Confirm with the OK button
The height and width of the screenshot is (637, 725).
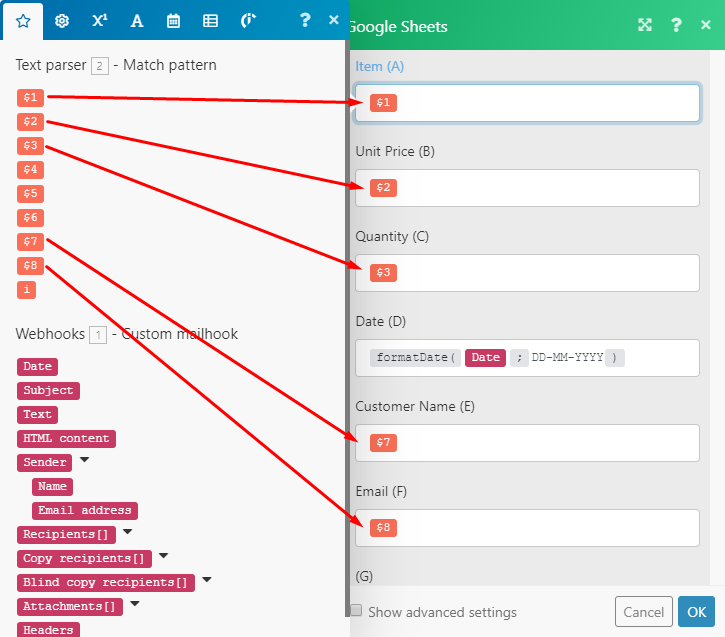tap(696, 612)
